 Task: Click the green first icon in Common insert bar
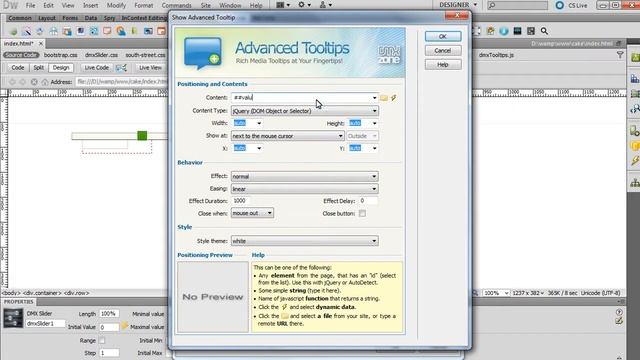tap(13, 31)
